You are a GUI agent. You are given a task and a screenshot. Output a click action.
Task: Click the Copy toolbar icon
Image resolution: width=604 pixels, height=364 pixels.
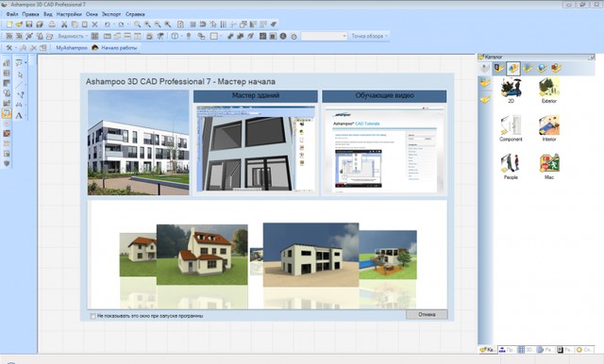75,25
